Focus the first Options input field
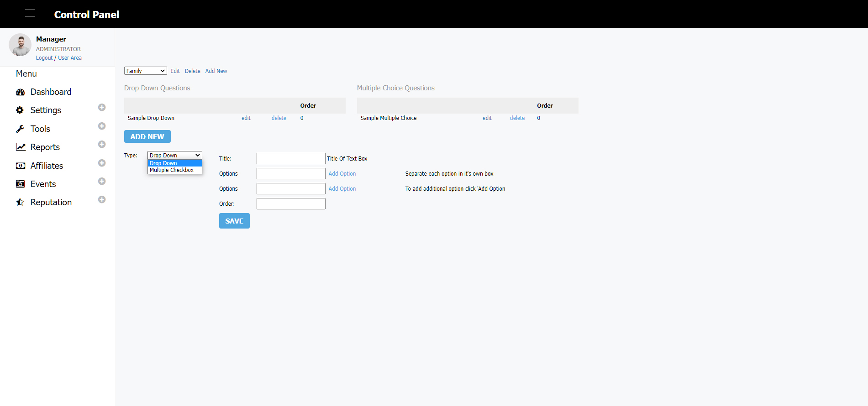Viewport: 868px width, 406px height. tap(291, 173)
